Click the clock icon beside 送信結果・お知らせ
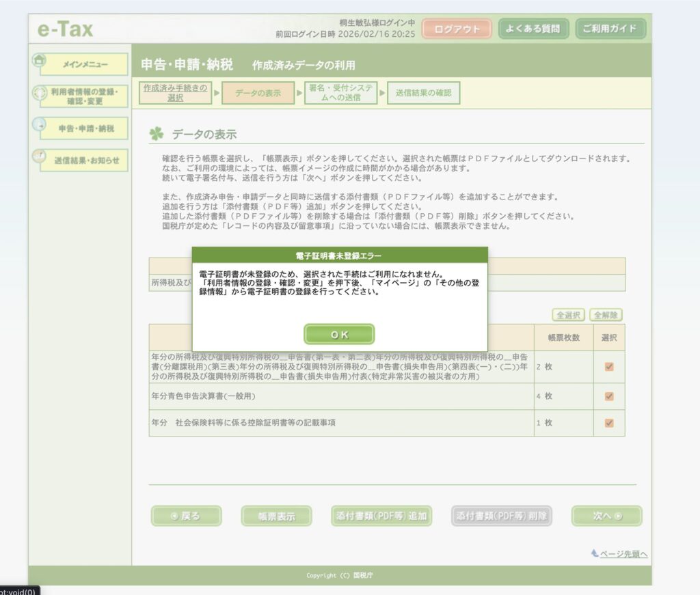The height and width of the screenshot is (595, 700). [39, 157]
